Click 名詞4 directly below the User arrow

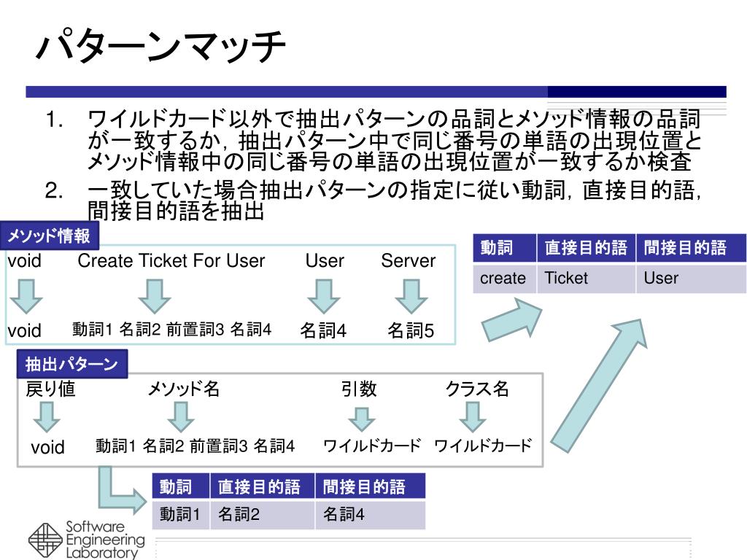323,330
